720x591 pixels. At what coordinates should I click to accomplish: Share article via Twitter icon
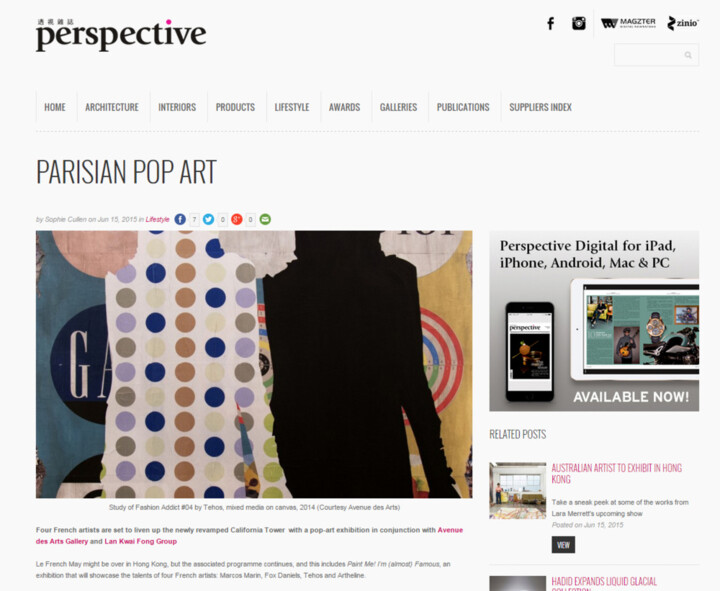[x=208, y=220]
